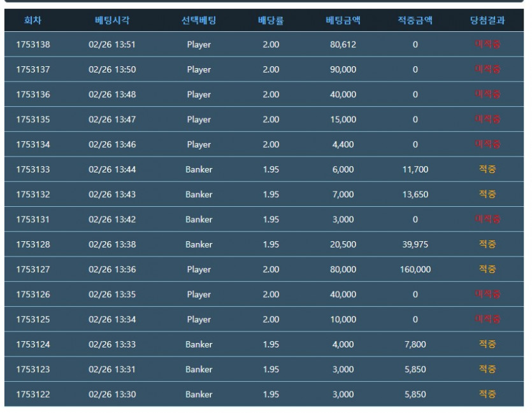Click bet time 02/26 13:51

[112, 45]
